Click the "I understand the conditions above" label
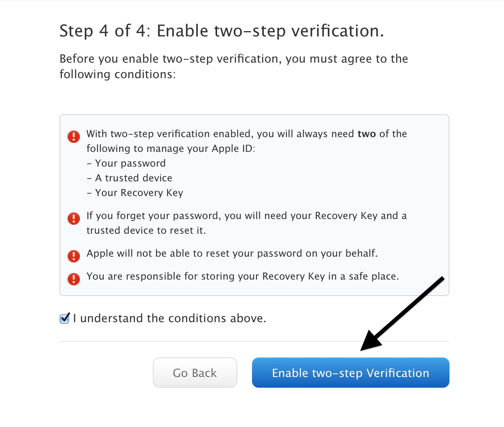The height and width of the screenshot is (427, 504). coord(170,319)
